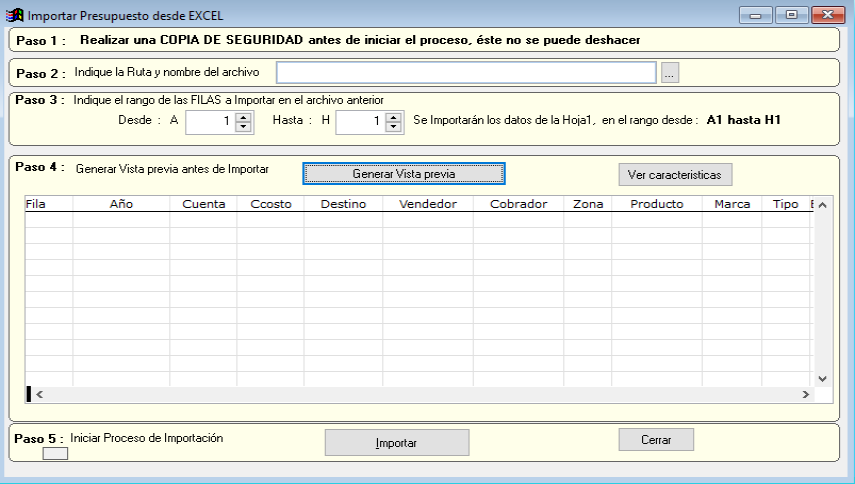Select the Cuenta column header
This screenshot has width=855, height=484.
coord(203,204)
